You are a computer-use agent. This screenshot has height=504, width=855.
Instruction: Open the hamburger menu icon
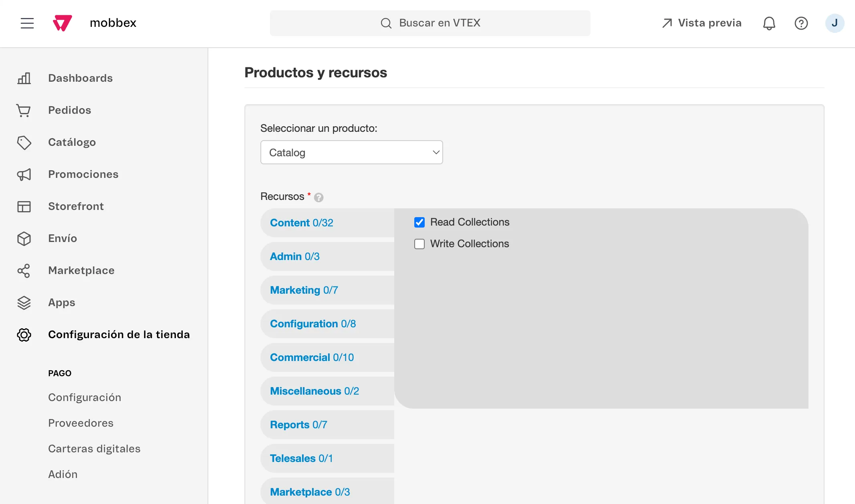point(27,23)
